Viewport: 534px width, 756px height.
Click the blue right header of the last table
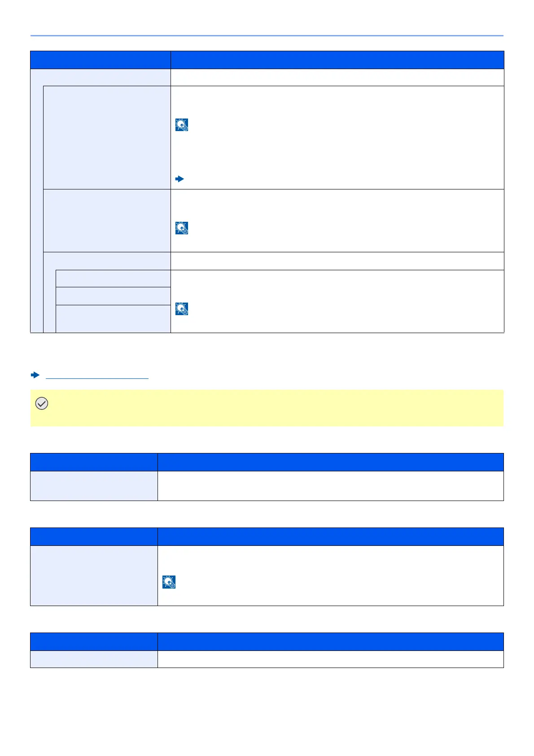[331, 642]
